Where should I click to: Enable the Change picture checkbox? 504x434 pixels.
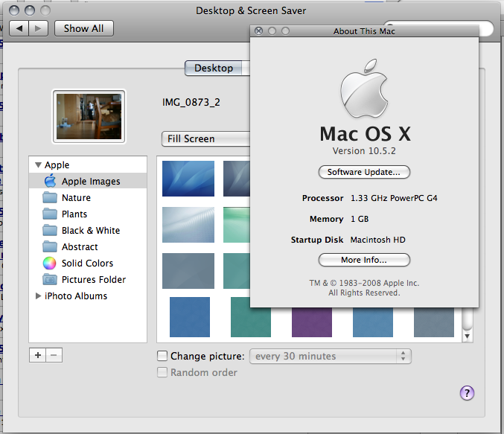pyautogui.click(x=162, y=356)
